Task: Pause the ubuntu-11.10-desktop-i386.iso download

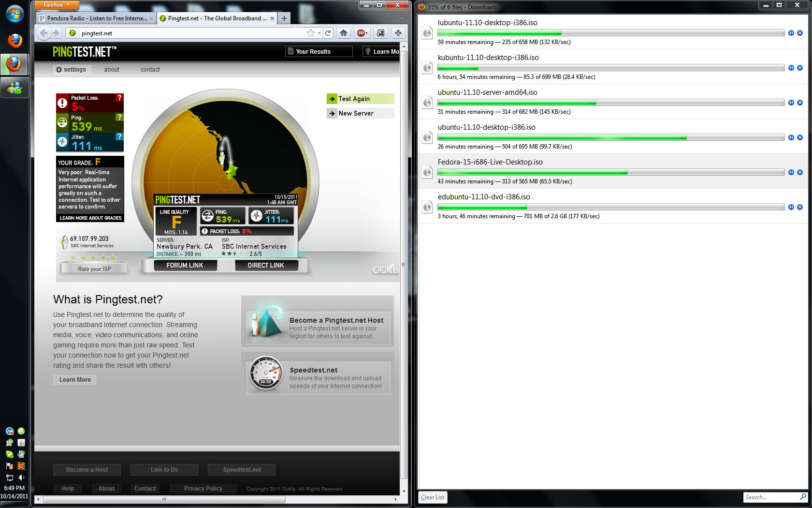Action: [x=791, y=137]
